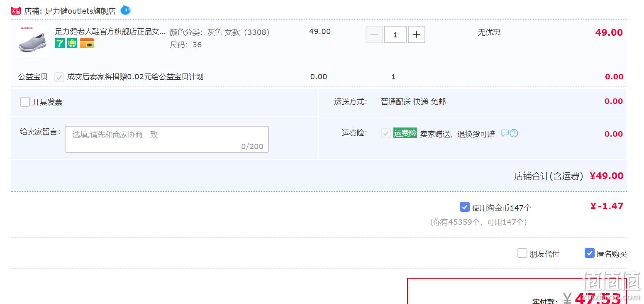Click the 公益宝贝 label

[x=33, y=77]
